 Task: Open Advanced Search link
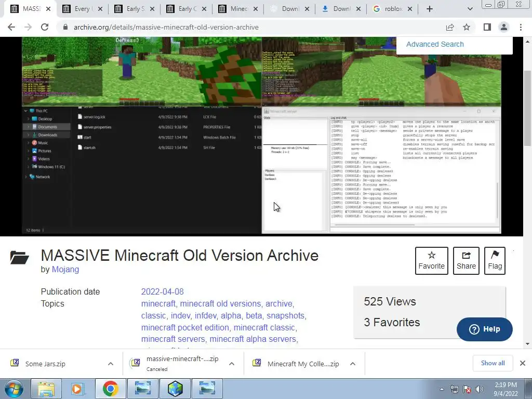[435, 44]
